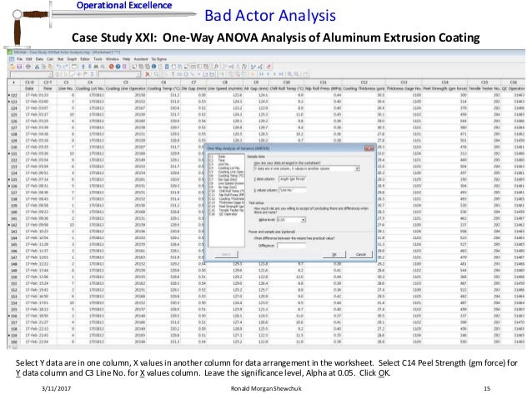Click the Redo arrow icon

pos(65,67)
